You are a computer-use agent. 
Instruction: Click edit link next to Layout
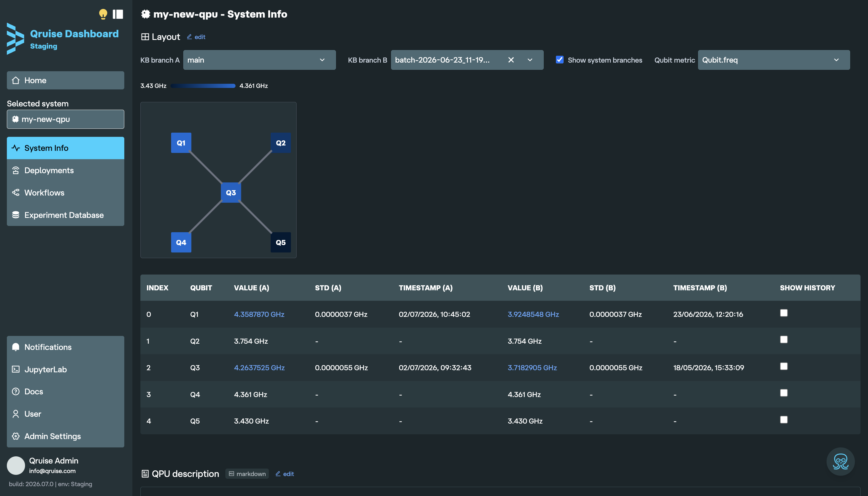[x=196, y=37]
